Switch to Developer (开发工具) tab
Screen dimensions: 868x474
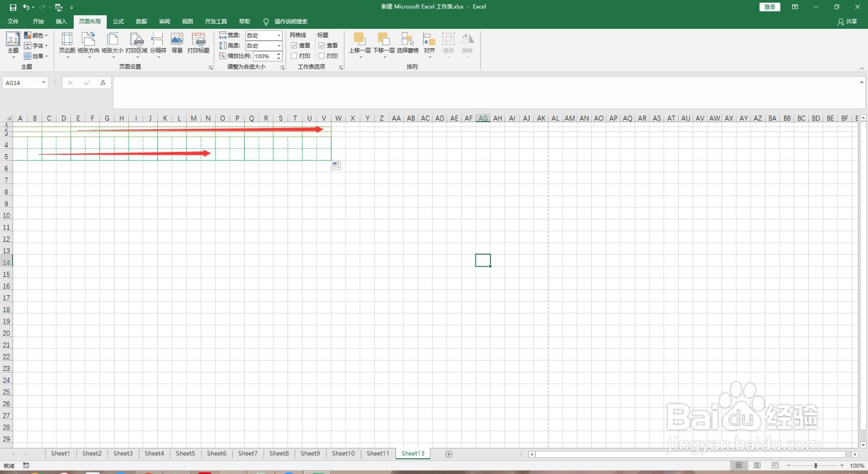point(216,22)
